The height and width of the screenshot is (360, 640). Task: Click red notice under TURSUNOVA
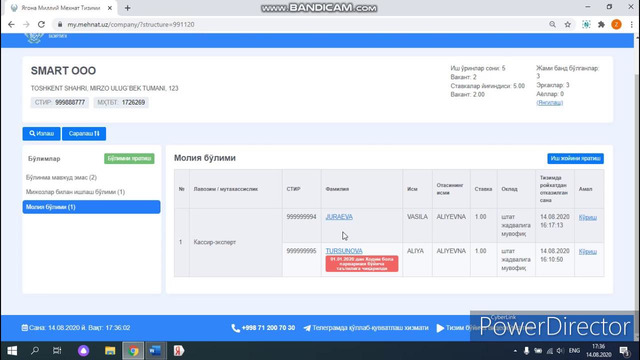coord(362,264)
